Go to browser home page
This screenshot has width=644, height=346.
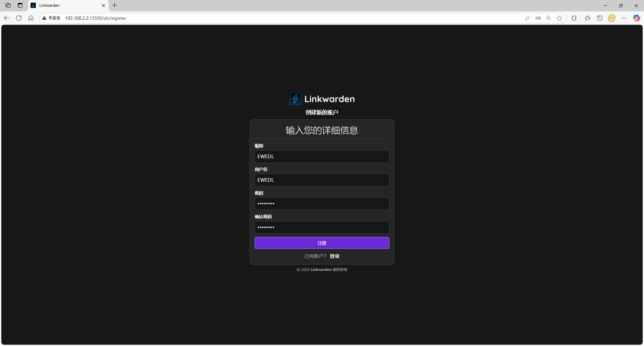click(31, 18)
